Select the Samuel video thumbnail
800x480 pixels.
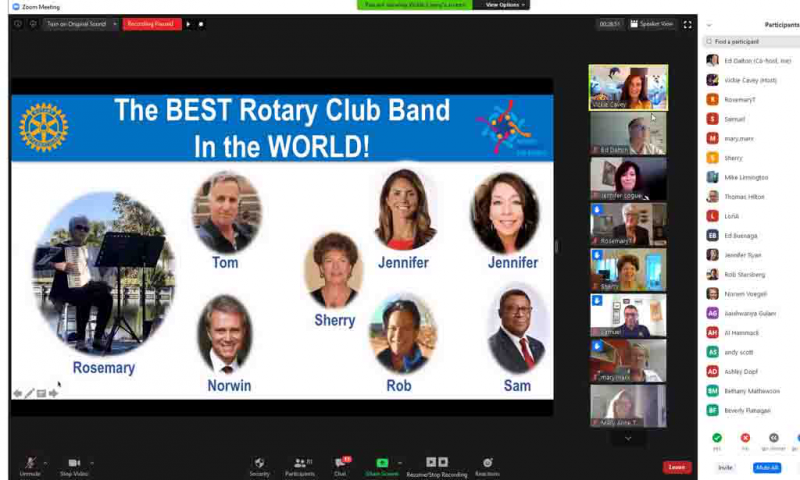click(x=628, y=315)
